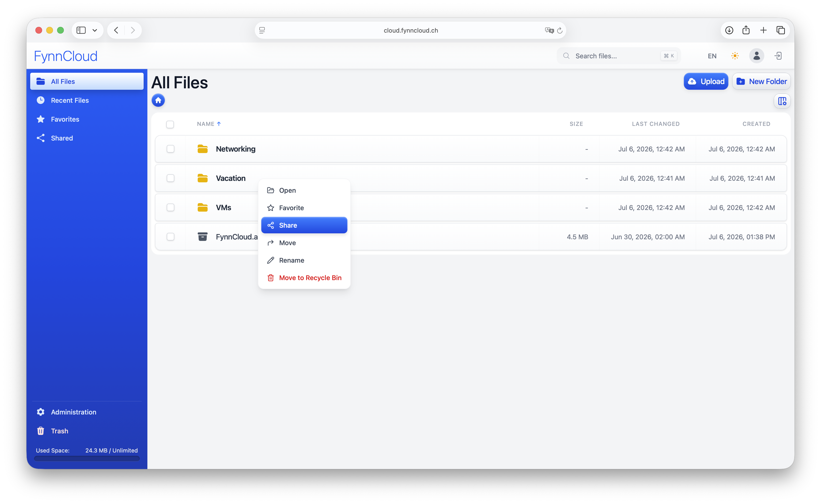This screenshot has height=504, width=821.
Task: Click the search magnifier icon
Action: (x=566, y=56)
